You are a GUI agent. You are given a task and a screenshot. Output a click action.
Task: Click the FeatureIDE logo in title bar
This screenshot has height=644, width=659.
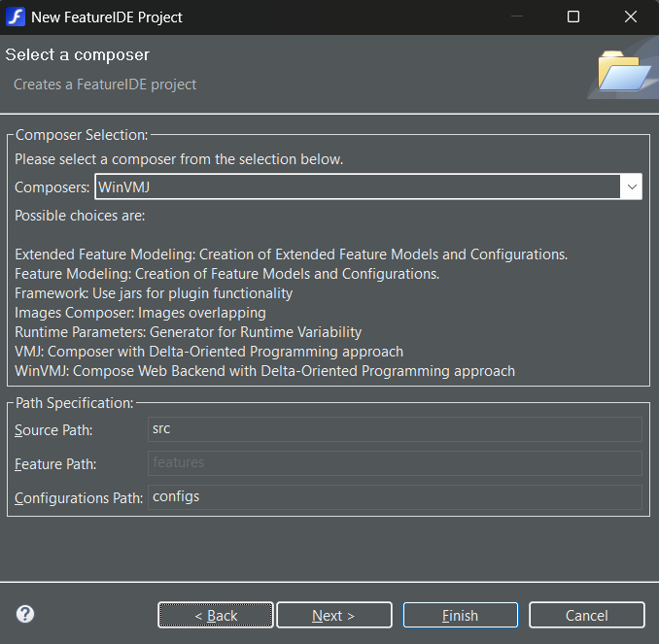pyautogui.click(x=16, y=17)
